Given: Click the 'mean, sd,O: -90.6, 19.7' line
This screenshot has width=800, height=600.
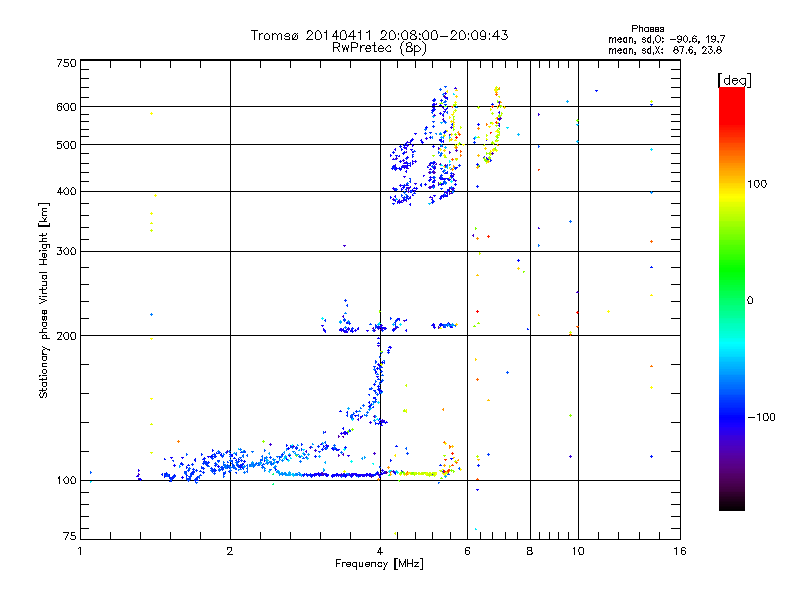Looking at the screenshot, I should tap(666, 39).
